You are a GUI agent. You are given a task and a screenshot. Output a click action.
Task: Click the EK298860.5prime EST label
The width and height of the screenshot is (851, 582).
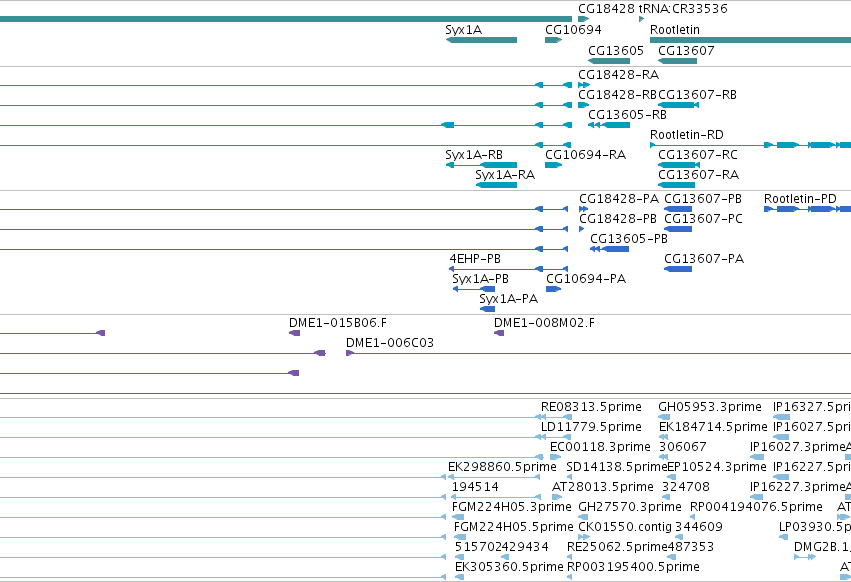502,467
